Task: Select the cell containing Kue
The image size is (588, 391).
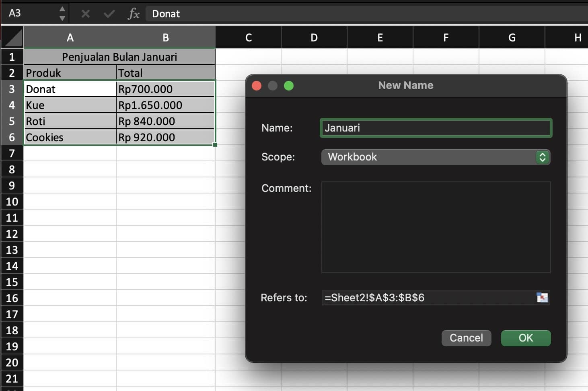Action: 70,105
